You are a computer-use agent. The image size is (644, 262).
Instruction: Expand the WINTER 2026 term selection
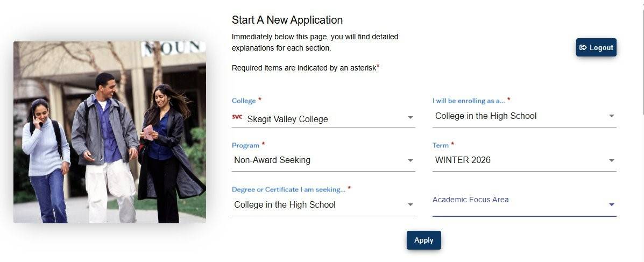pos(516,160)
